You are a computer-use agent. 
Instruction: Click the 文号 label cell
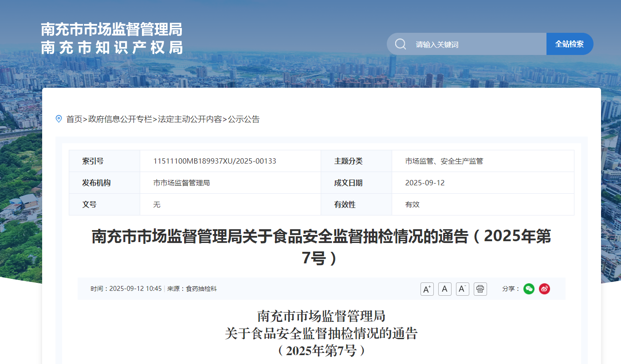coord(105,204)
